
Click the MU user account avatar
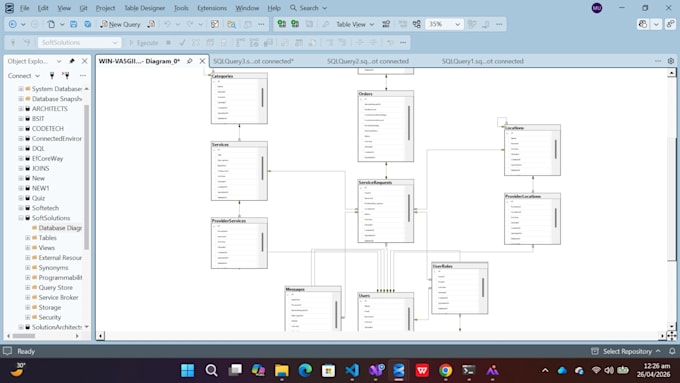tap(597, 8)
